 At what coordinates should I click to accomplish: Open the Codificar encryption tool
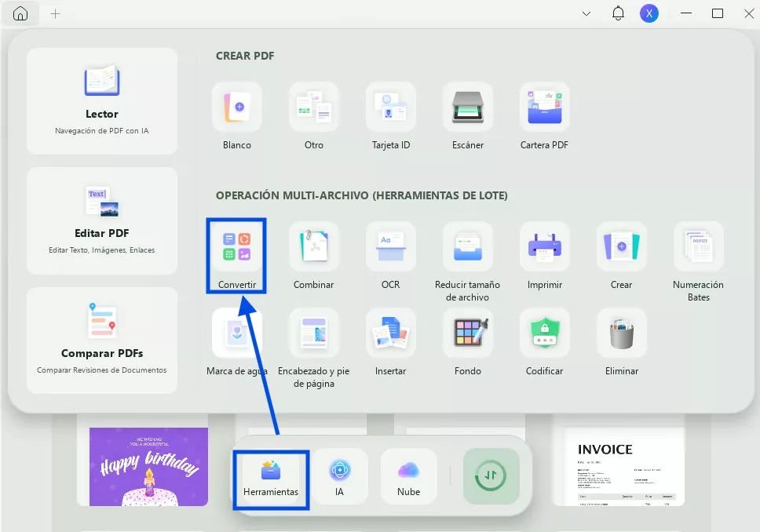(x=544, y=342)
